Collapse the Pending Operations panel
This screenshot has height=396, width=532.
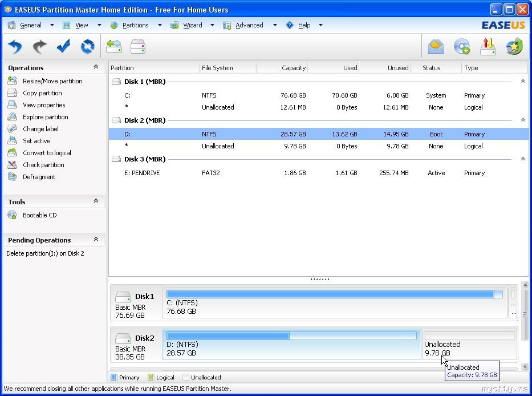[96, 240]
